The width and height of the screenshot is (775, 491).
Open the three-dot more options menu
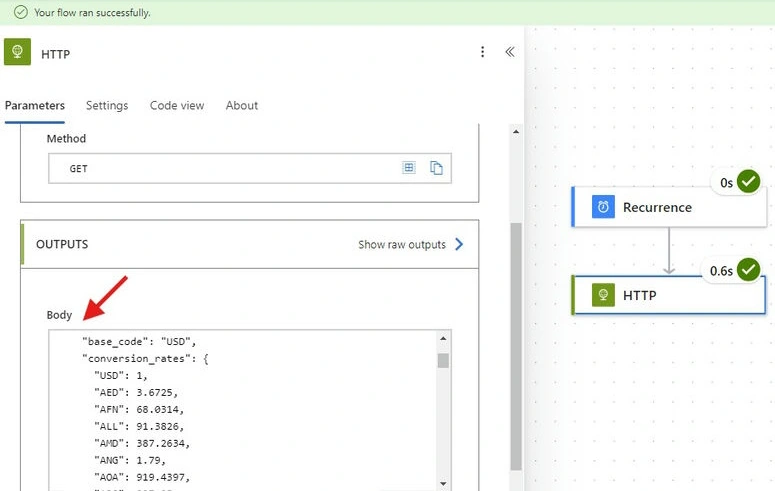click(x=482, y=52)
